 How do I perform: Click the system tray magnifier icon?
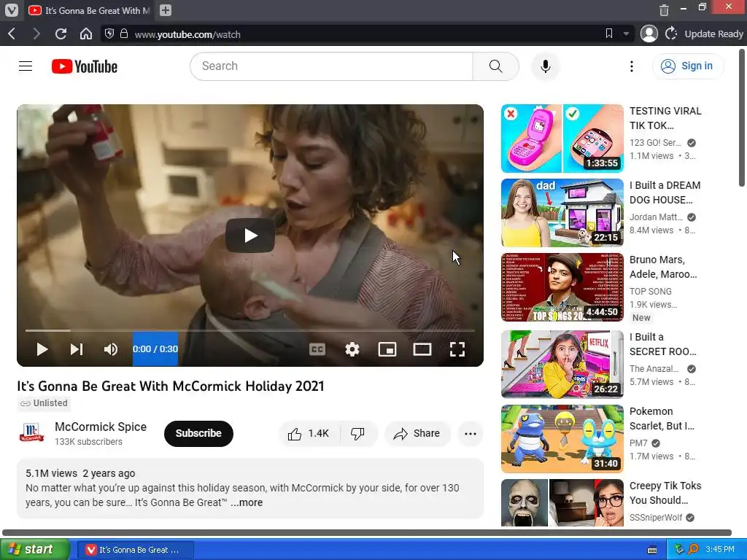point(693,549)
